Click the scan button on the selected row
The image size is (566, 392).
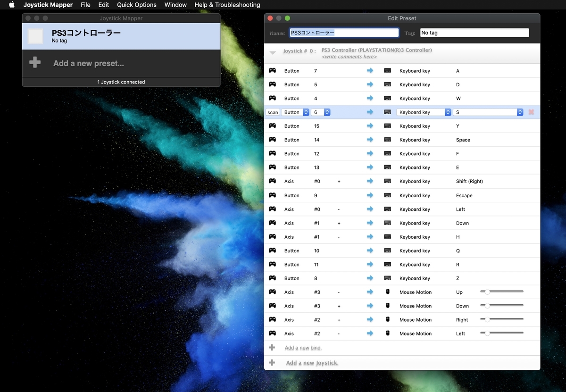point(273,112)
